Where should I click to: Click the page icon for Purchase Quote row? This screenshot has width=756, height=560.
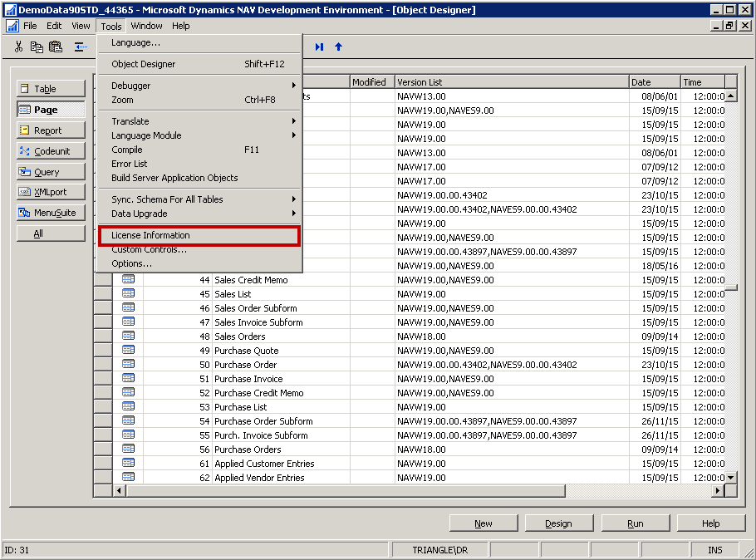coord(129,351)
